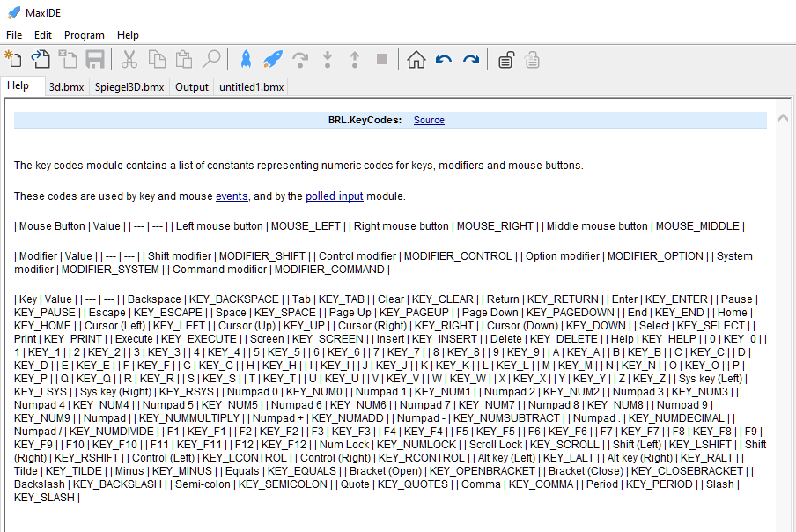
Task: Click the Step Out up-arrow icon
Action: pos(352,62)
